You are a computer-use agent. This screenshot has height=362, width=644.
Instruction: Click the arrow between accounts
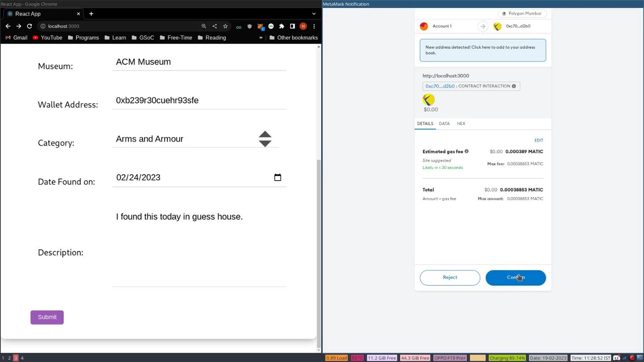click(483, 26)
